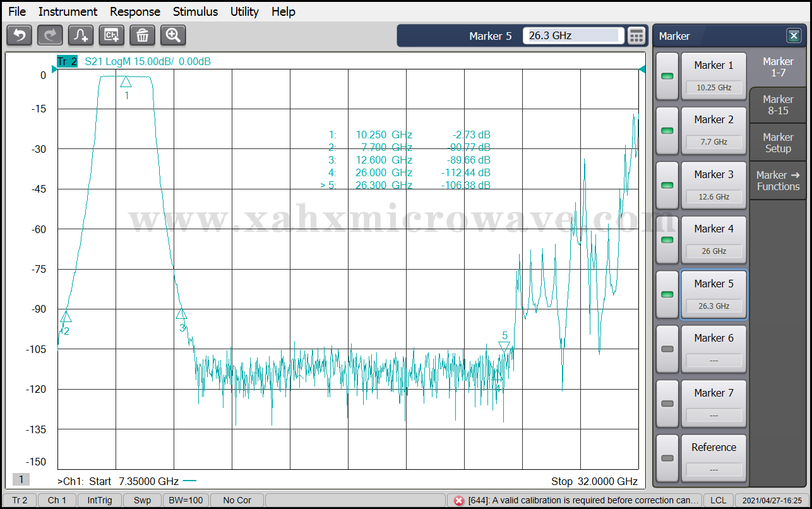812x509 pixels.
Task: Click the date-time 2021/04/27-16:25
Action: (772, 500)
